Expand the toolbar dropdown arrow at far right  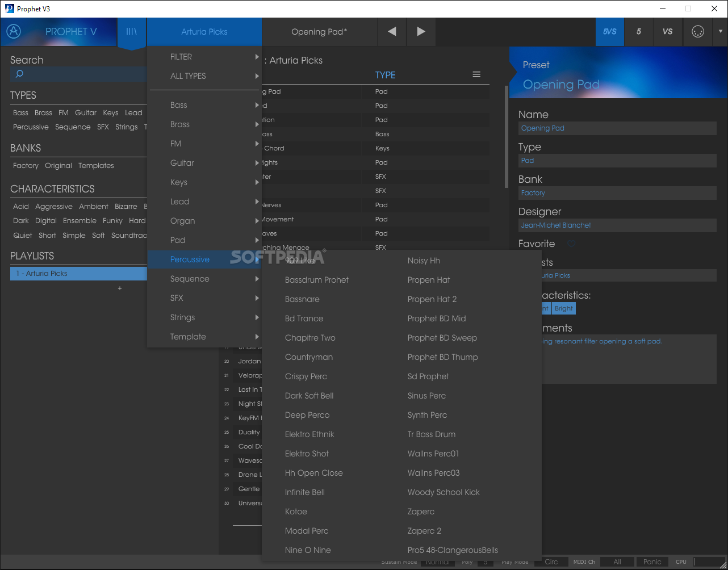720,32
